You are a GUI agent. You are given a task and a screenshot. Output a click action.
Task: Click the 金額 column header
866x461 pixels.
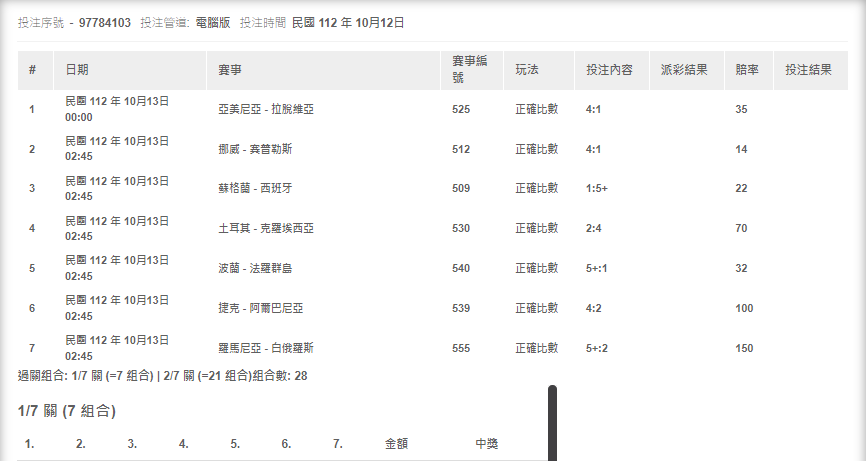pos(396,443)
